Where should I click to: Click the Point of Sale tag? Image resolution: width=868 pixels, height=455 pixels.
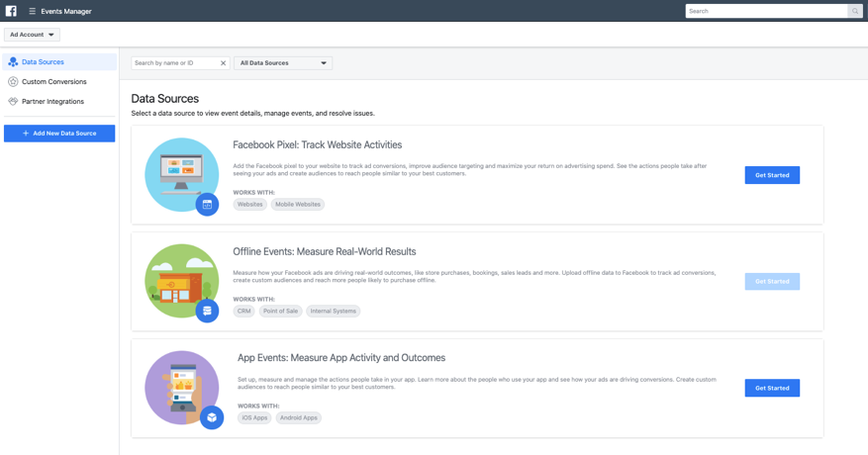click(280, 312)
